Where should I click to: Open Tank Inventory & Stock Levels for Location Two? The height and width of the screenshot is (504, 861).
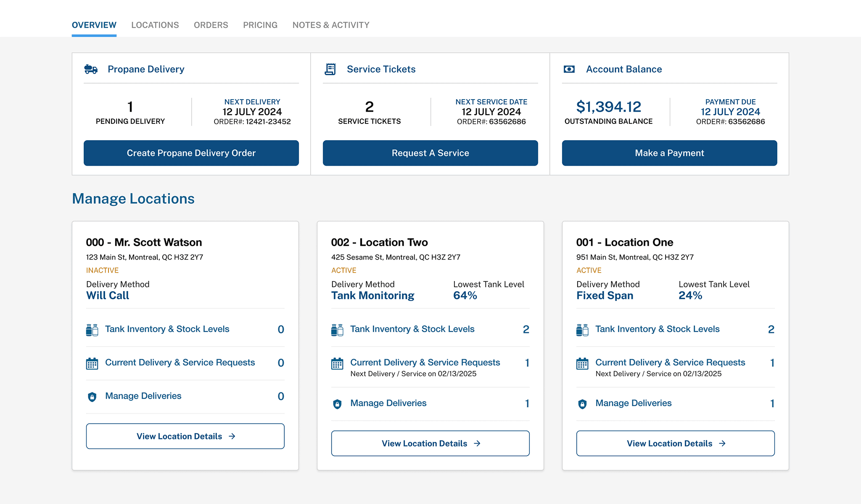pos(412,329)
